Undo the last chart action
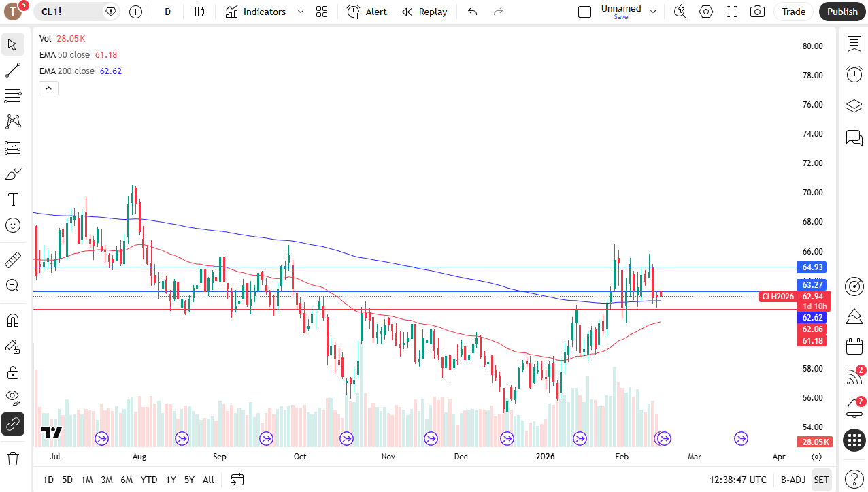868x492 pixels. point(473,12)
